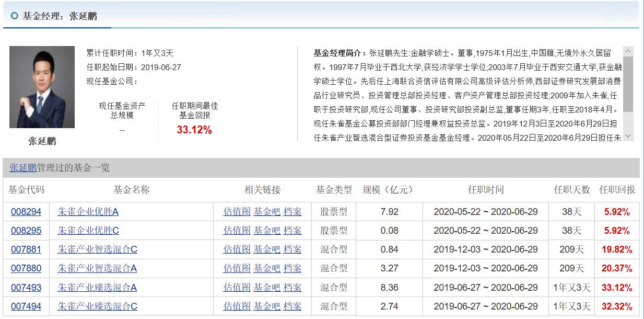Click the 任职期间最佳基金回报 label

point(195,110)
